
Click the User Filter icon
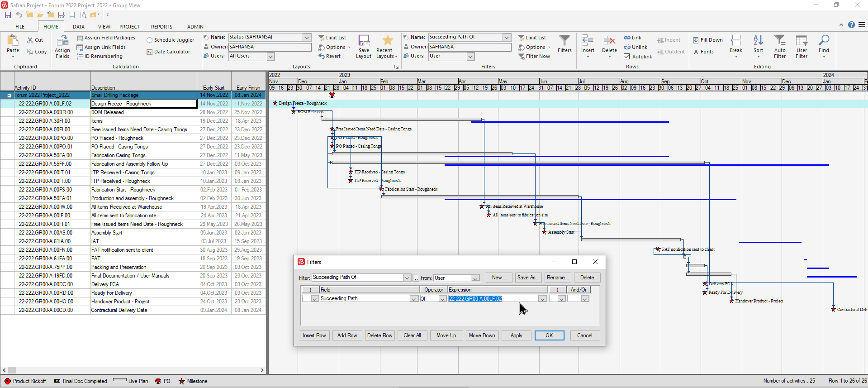802,47
